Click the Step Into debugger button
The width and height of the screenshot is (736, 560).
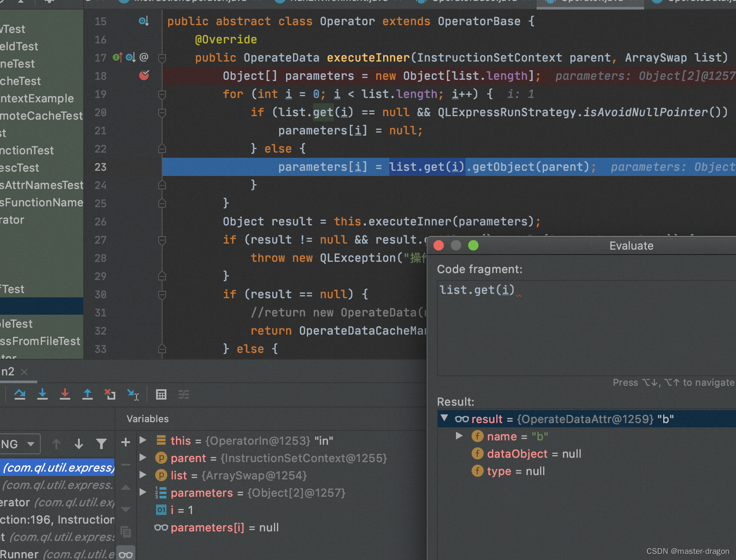42,394
